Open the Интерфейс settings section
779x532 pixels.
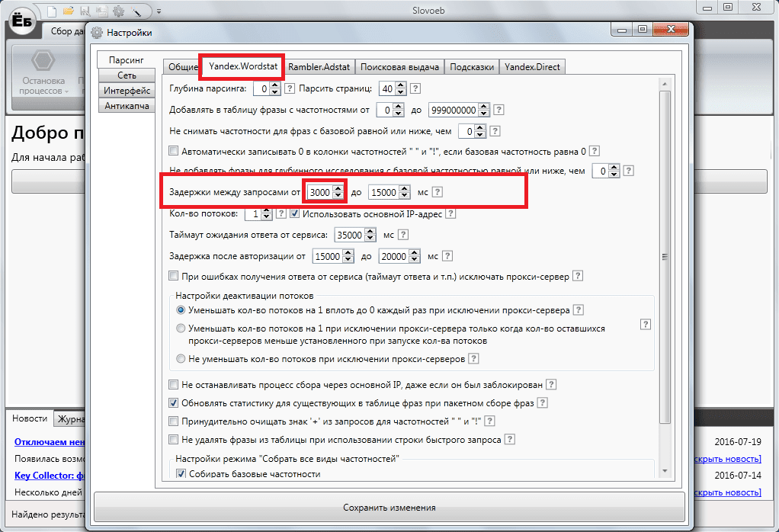pos(127,91)
